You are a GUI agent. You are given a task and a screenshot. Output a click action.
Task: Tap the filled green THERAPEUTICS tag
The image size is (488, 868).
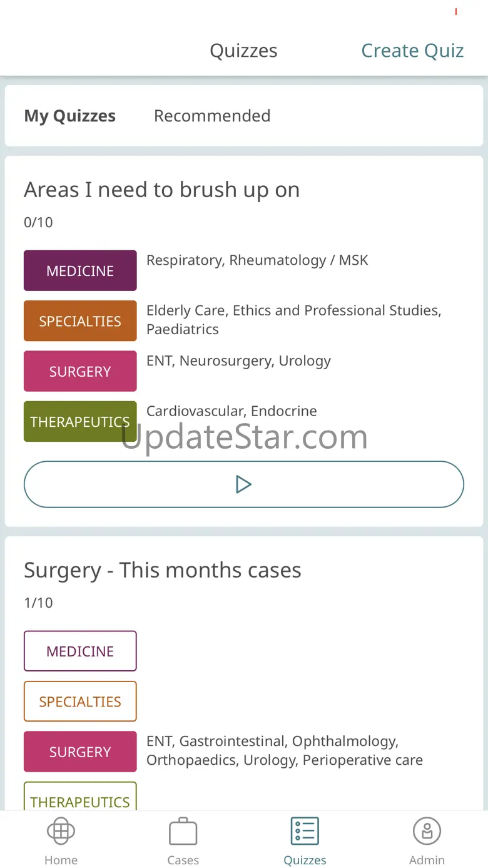click(x=80, y=421)
